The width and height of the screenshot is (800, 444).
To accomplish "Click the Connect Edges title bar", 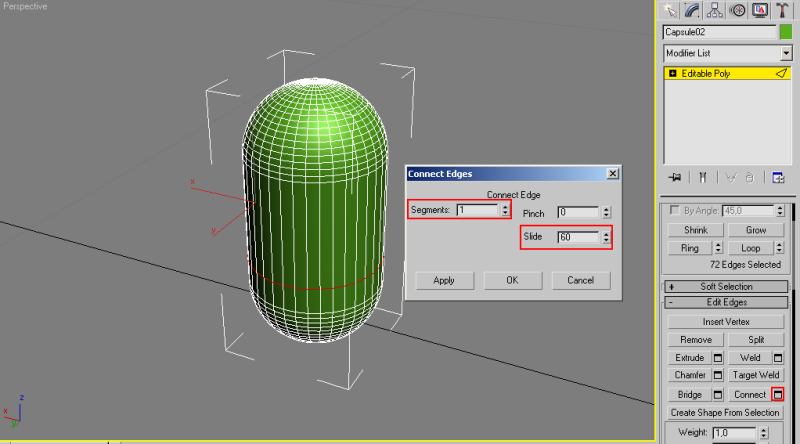I will coord(513,174).
